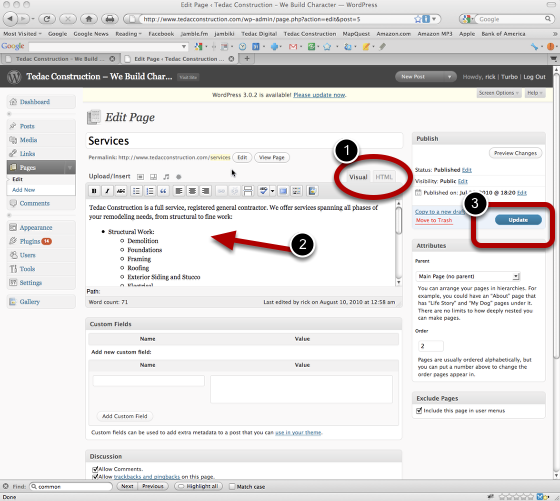Click the View Page button

[272, 157]
